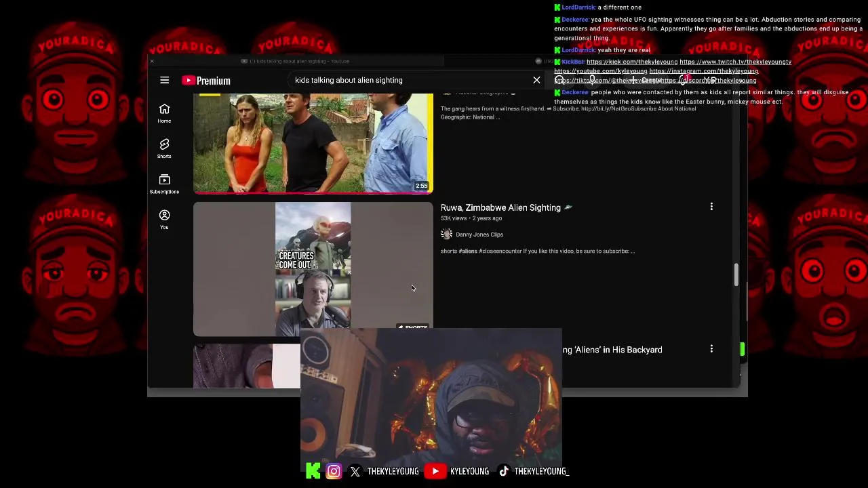Viewport: 868px width, 488px height.
Task: Go to Home in YouTube sidebar
Action: pos(164,113)
